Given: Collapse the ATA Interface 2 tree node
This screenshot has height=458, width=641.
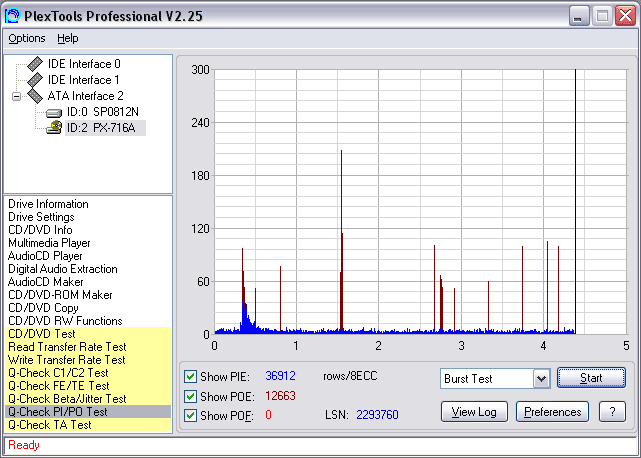Looking at the screenshot, I should coord(16,97).
